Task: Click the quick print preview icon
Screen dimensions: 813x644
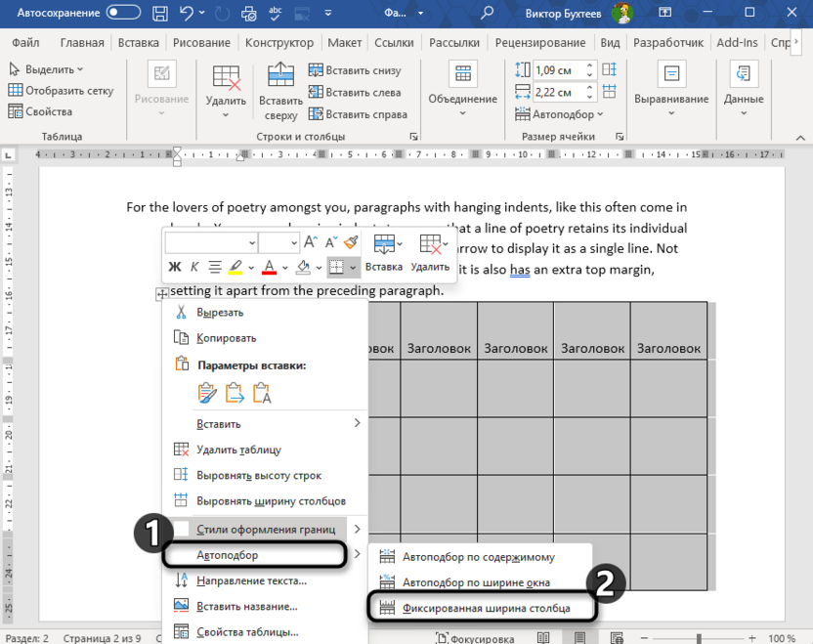Action: click(x=249, y=13)
